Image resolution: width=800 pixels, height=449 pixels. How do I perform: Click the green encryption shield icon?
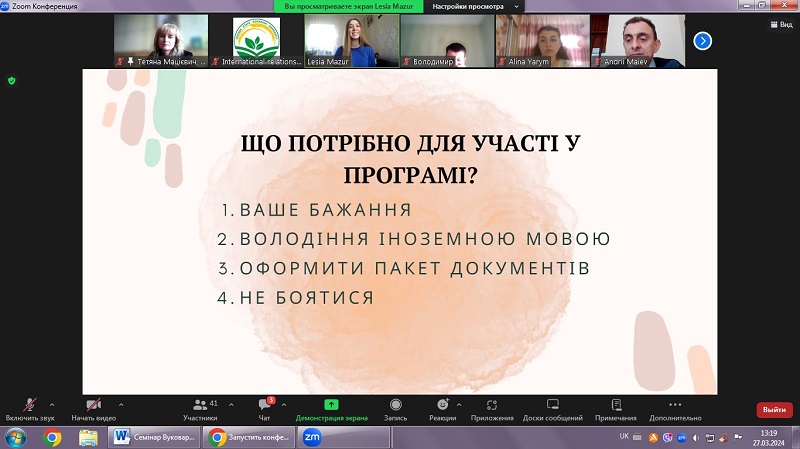pyautogui.click(x=12, y=80)
